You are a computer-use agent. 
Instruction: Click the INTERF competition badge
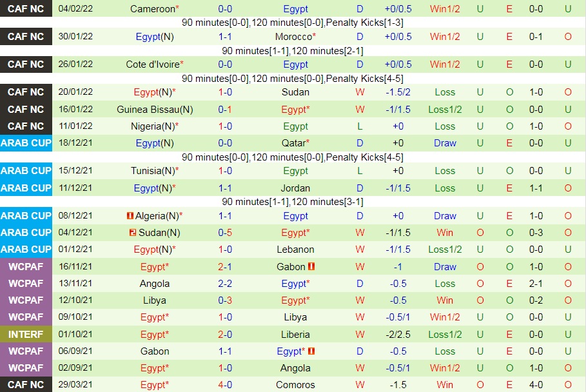[26, 335]
